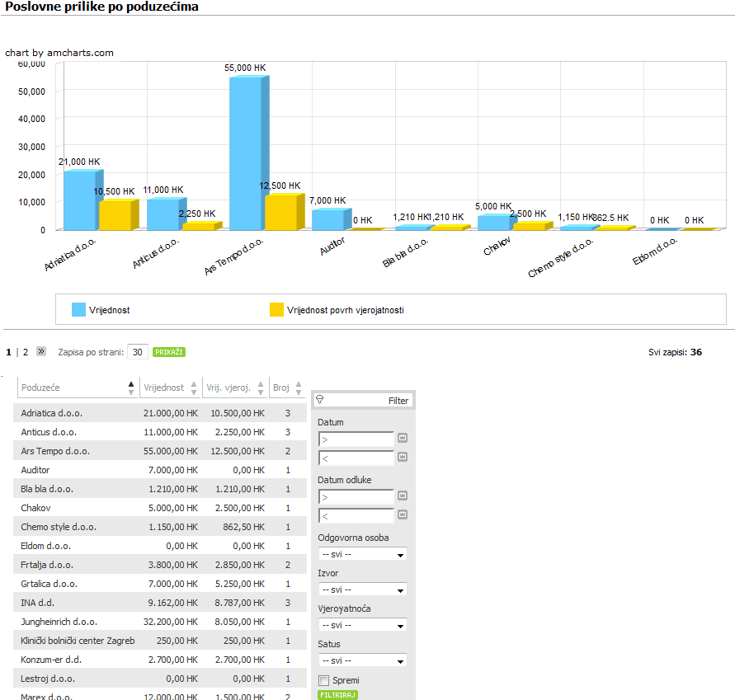Screen dimensions: 735x700
Task: Click the next page double-arrow icon
Action: (x=41, y=351)
